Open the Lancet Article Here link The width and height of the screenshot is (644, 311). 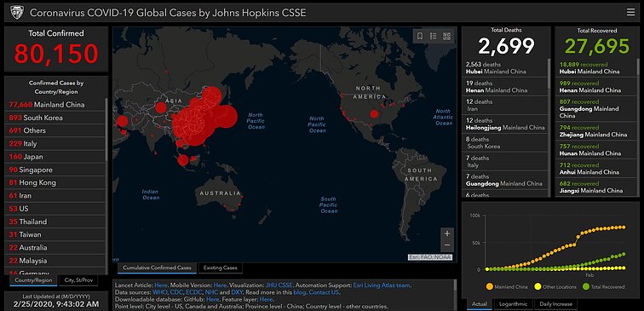pyautogui.click(x=161, y=285)
